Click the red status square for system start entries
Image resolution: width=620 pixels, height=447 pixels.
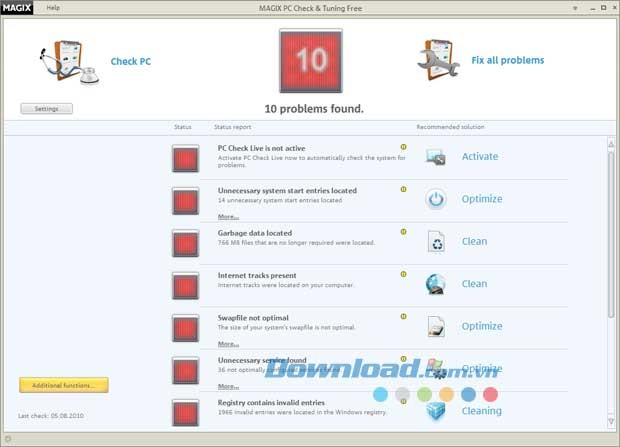(185, 201)
